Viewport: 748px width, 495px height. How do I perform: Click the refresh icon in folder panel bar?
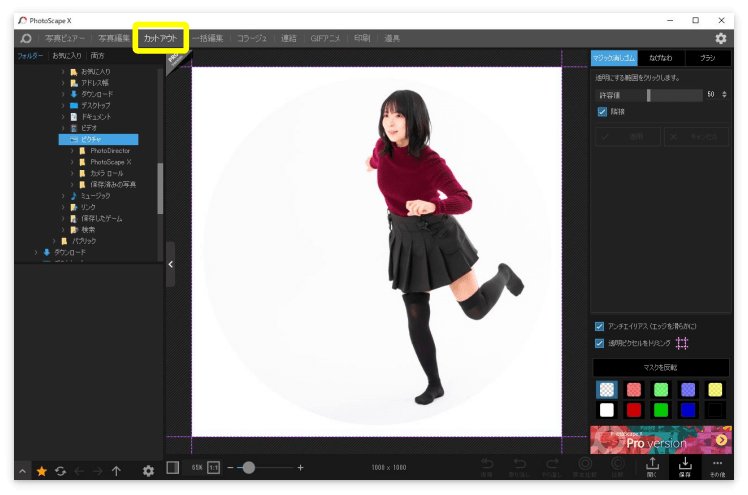pos(60,471)
